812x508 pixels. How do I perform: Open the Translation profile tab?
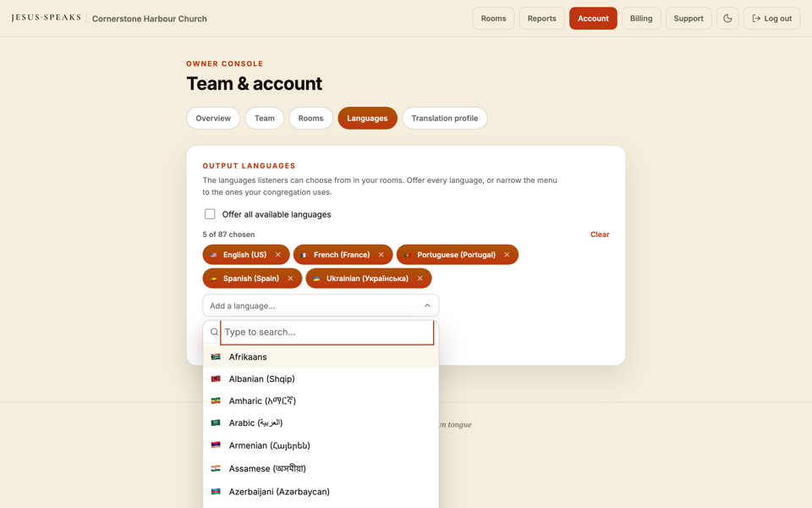[x=444, y=119]
